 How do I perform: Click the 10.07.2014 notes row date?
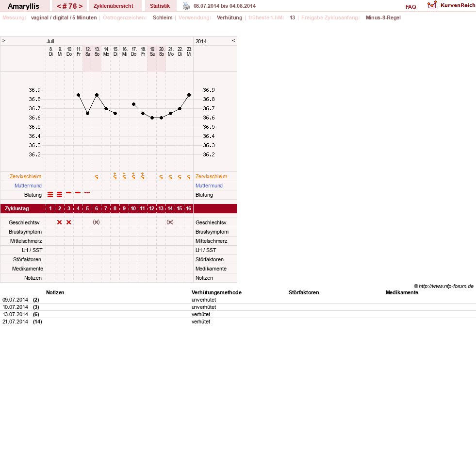click(x=15, y=307)
